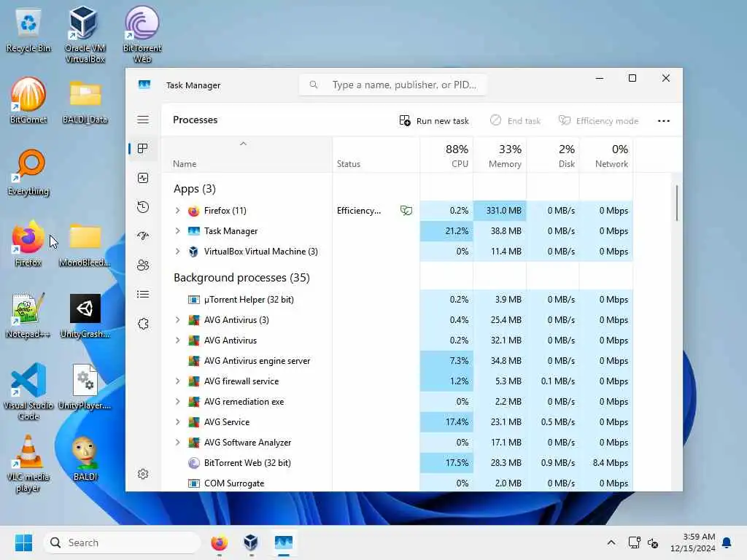Screen dimensions: 747x560
Task: Sort processes by Disk column
Action: (553, 155)
